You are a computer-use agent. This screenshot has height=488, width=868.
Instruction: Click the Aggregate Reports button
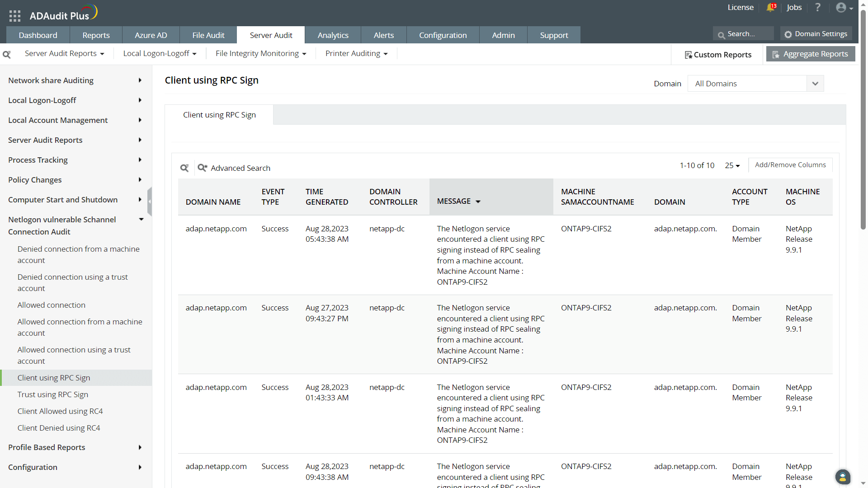pyautogui.click(x=810, y=54)
